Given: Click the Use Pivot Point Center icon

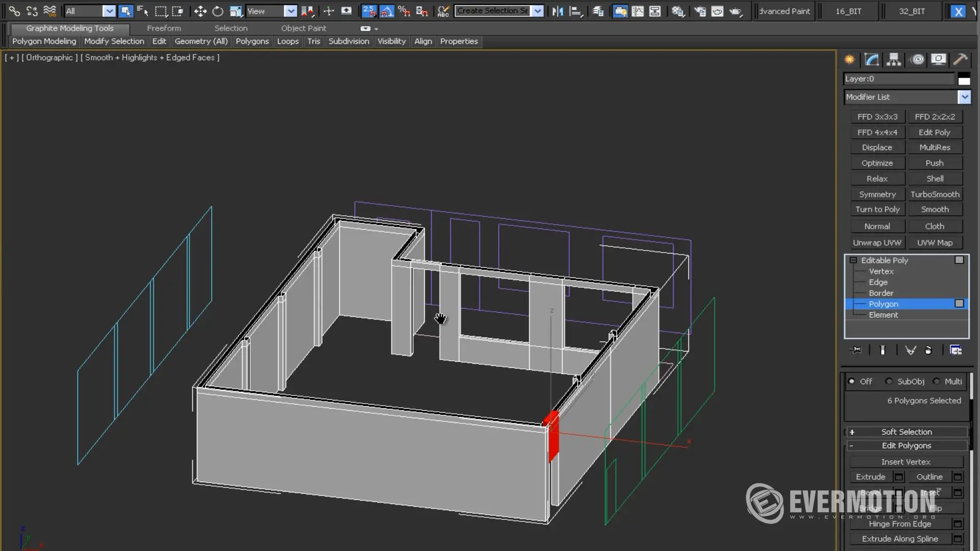Looking at the screenshot, I should point(308,11).
